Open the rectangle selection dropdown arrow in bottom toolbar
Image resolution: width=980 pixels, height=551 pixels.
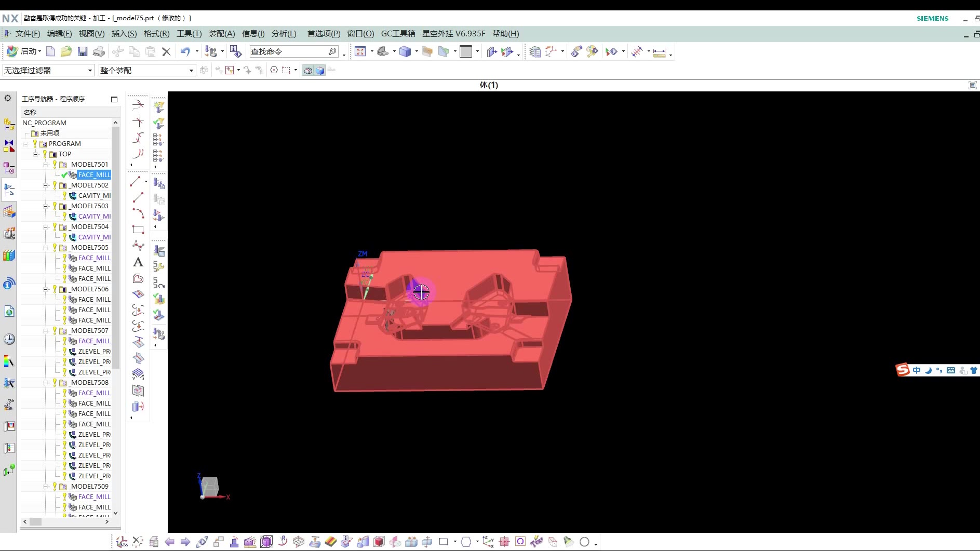pyautogui.click(x=455, y=542)
